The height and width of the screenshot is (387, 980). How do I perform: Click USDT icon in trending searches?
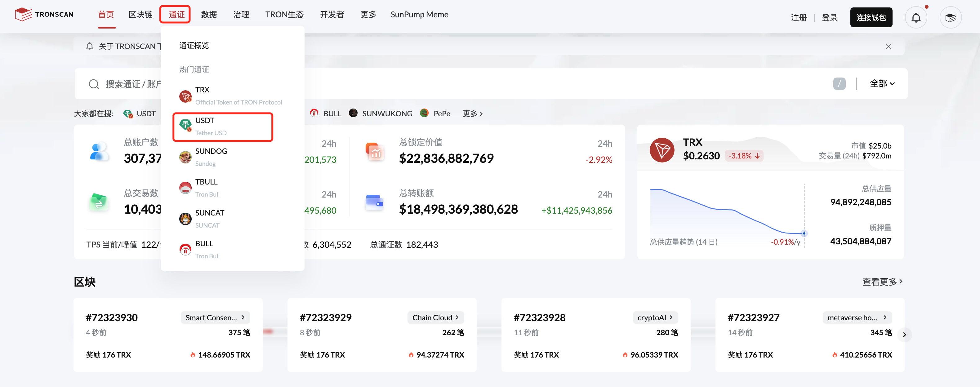(128, 113)
